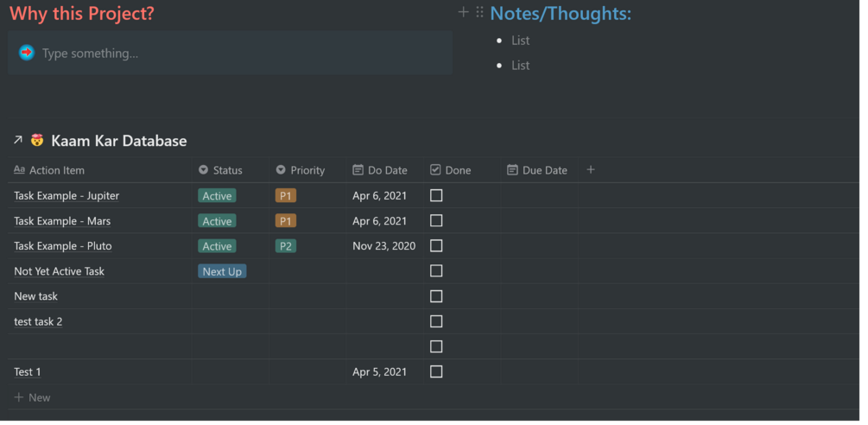Viewport: 868px width, 425px height.
Task: Click the Kaam Kar Database emoji icon
Action: click(37, 140)
